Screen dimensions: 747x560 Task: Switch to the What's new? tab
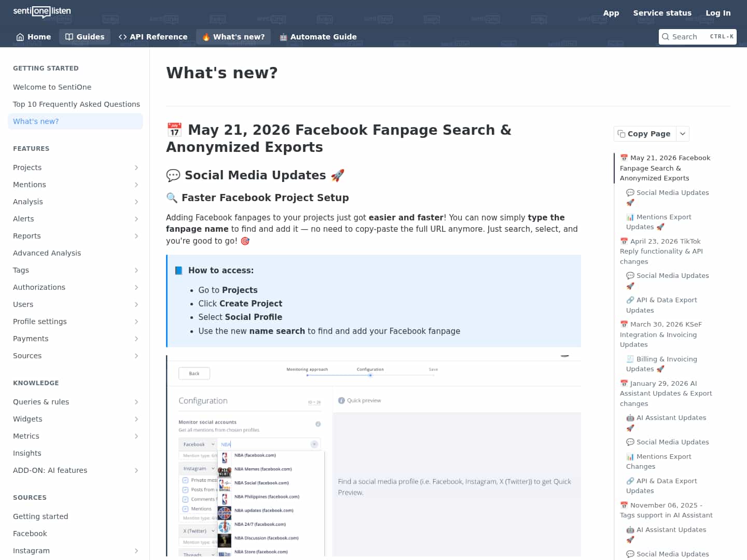click(233, 37)
